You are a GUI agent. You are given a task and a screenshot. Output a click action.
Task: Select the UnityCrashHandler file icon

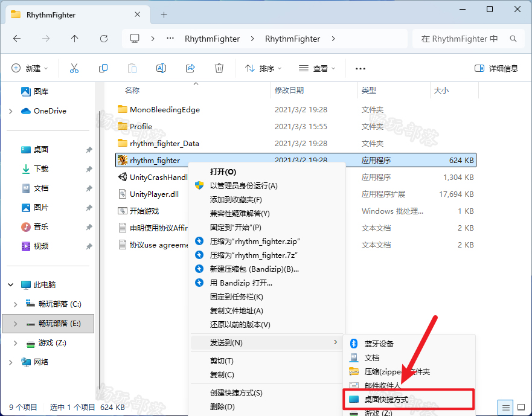click(x=123, y=177)
